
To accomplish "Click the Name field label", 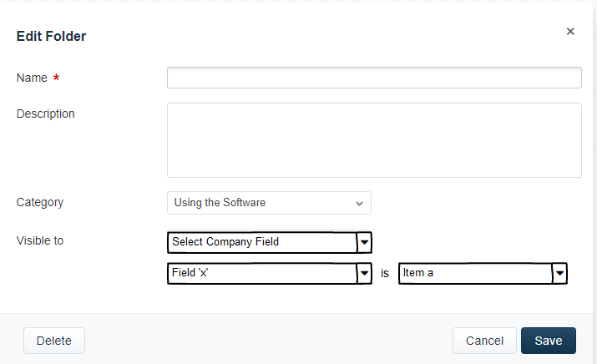I will pyautogui.click(x=32, y=78).
